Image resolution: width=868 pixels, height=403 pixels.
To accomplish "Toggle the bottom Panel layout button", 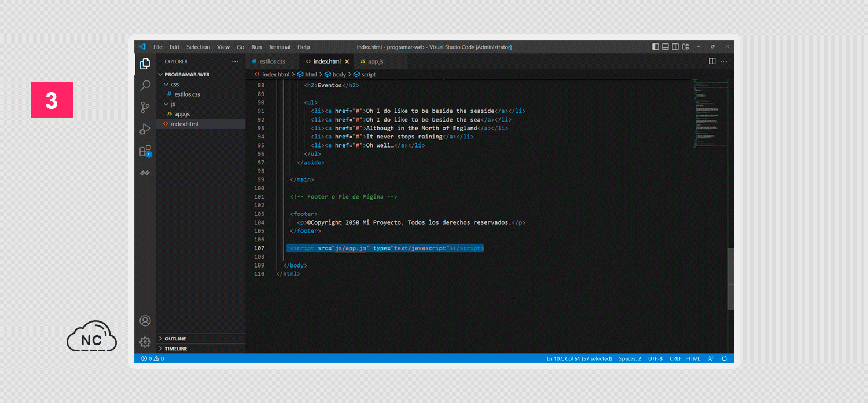I will (665, 47).
